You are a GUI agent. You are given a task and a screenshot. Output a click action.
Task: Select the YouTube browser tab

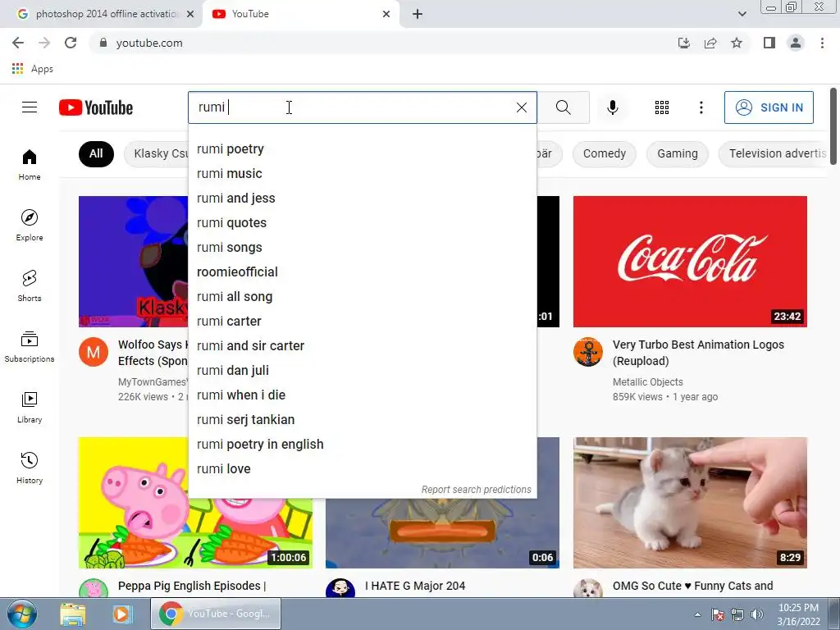(300, 14)
